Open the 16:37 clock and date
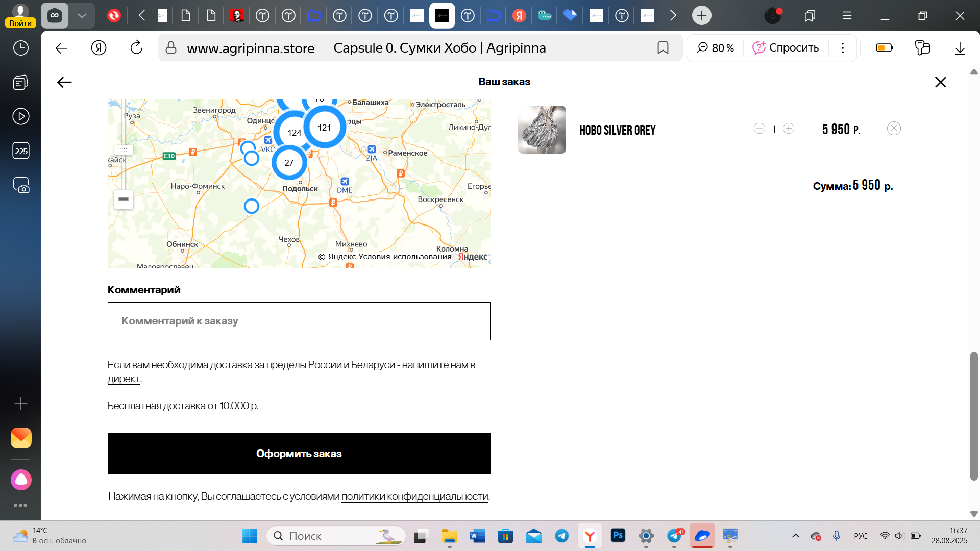Image resolution: width=980 pixels, height=551 pixels. [949, 536]
